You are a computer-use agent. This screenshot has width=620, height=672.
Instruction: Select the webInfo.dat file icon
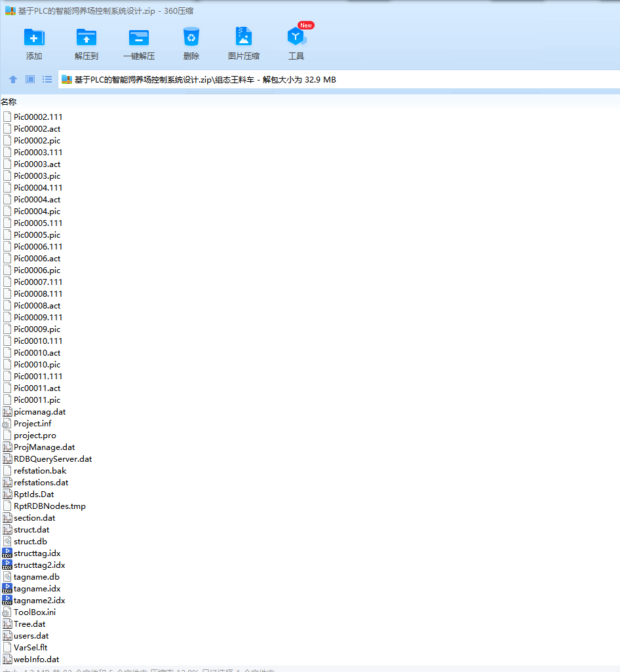point(7,659)
